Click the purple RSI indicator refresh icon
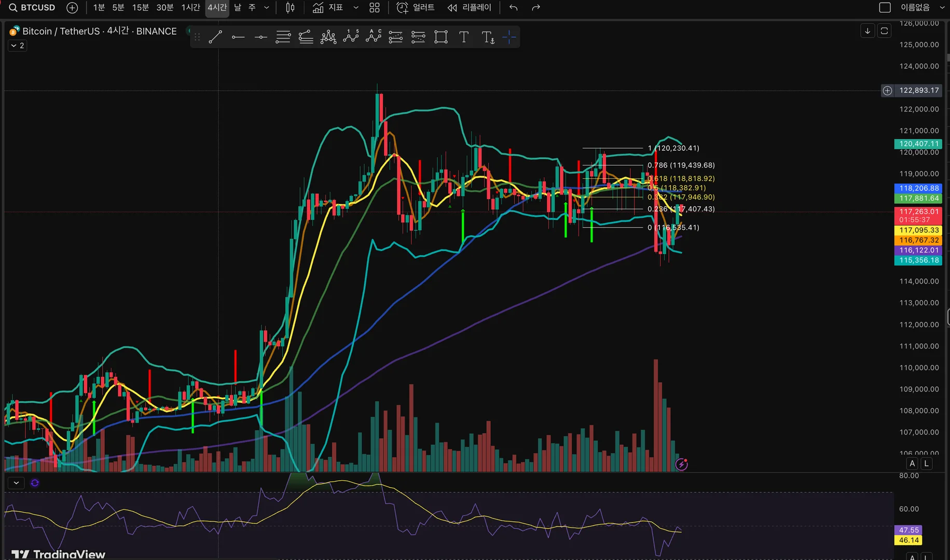 [35, 483]
